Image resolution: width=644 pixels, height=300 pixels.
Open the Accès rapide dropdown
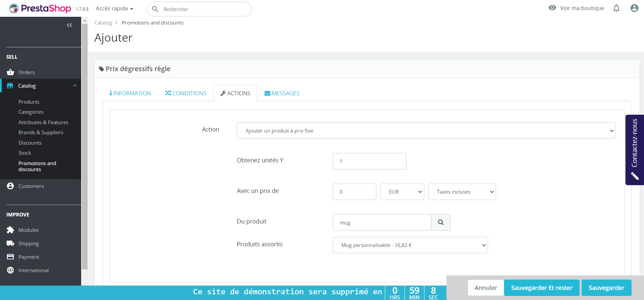[115, 9]
